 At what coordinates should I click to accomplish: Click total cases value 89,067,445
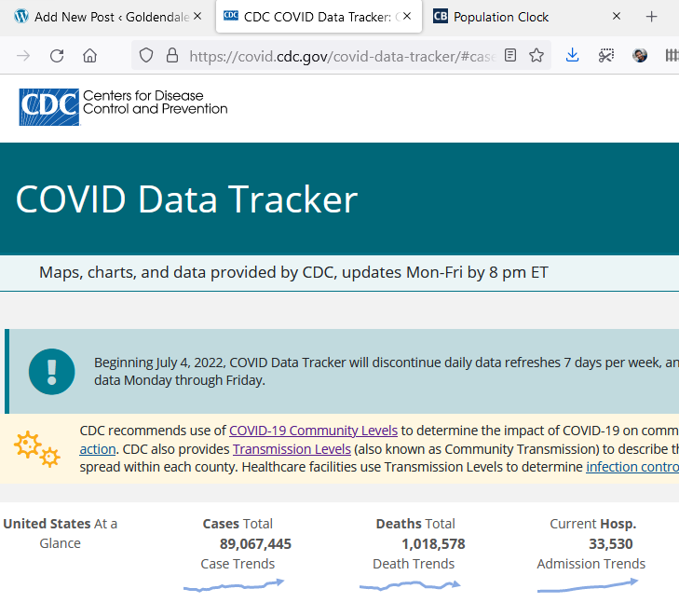pos(255,544)
